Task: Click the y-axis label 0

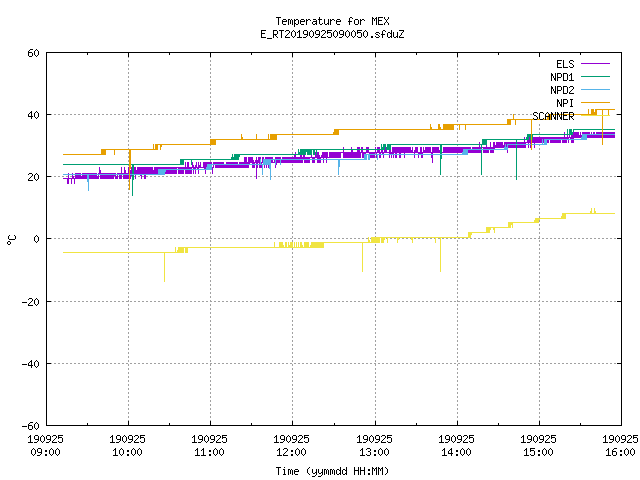Action: [x=37, y=239]
